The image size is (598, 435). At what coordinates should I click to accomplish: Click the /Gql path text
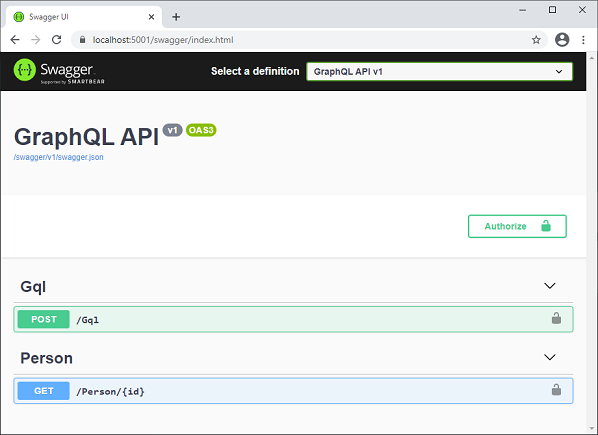click(x=88, y=320)
